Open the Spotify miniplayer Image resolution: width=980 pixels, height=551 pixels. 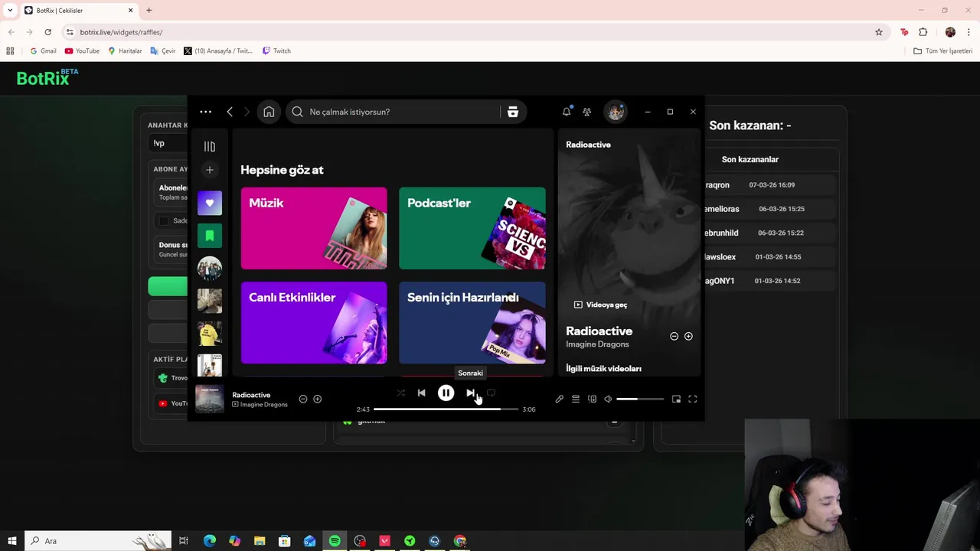click(x=676, y=399)
